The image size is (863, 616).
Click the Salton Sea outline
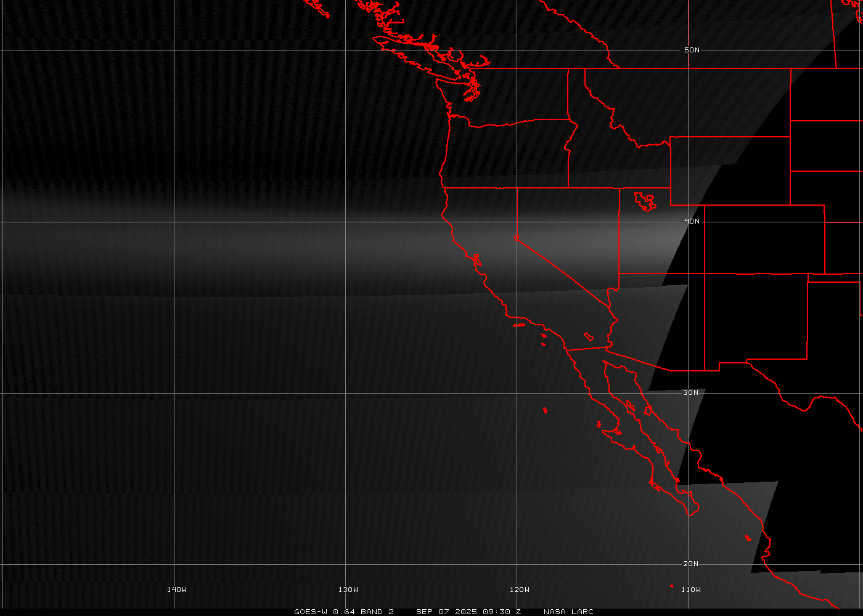(x=589, y=336)
